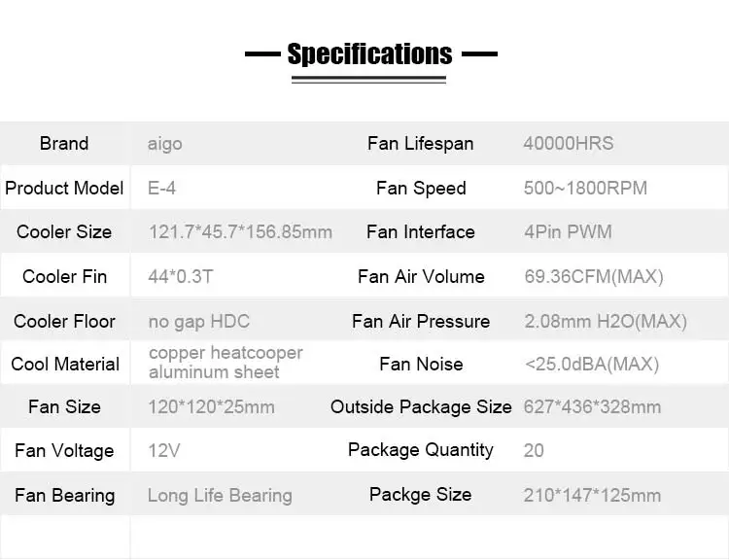Select the Cooler Size value 121.7*45.7*156.85mm
The height and width of the screenshot is (560, 729).
tap(240, 231)
